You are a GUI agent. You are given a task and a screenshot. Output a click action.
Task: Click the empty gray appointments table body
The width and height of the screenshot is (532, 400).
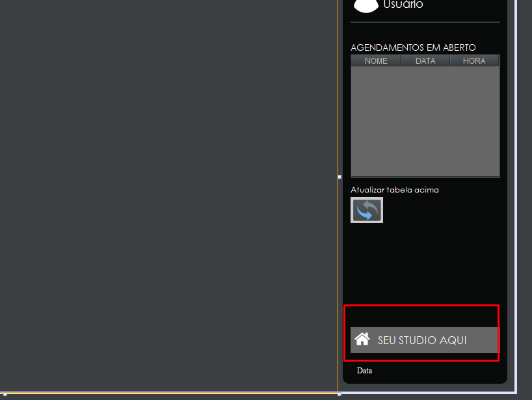[x=425, y=121]
